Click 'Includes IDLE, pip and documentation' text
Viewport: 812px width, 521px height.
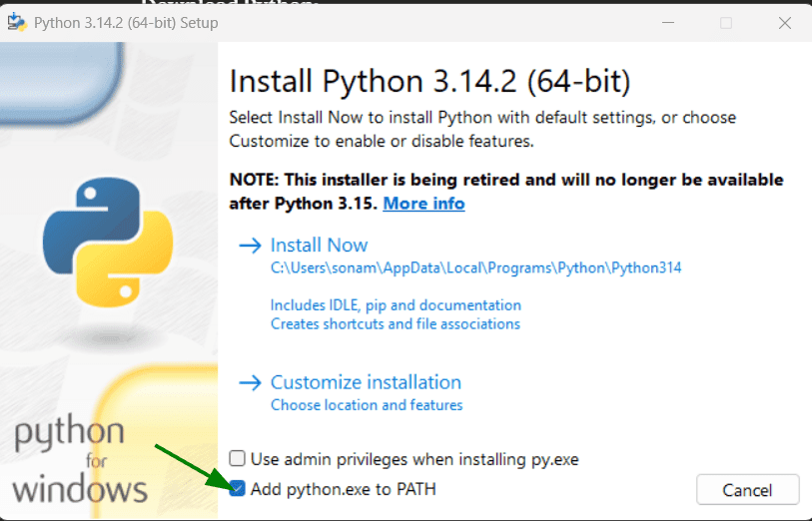click(396, 304)
